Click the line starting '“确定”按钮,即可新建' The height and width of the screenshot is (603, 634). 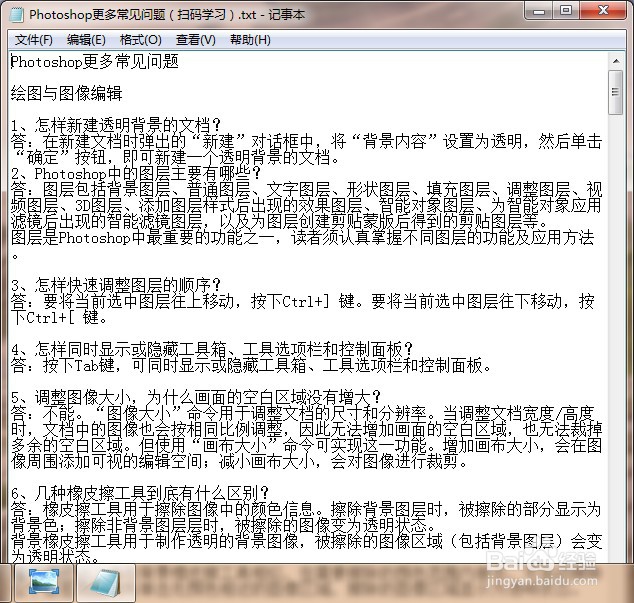coord(175,157)
